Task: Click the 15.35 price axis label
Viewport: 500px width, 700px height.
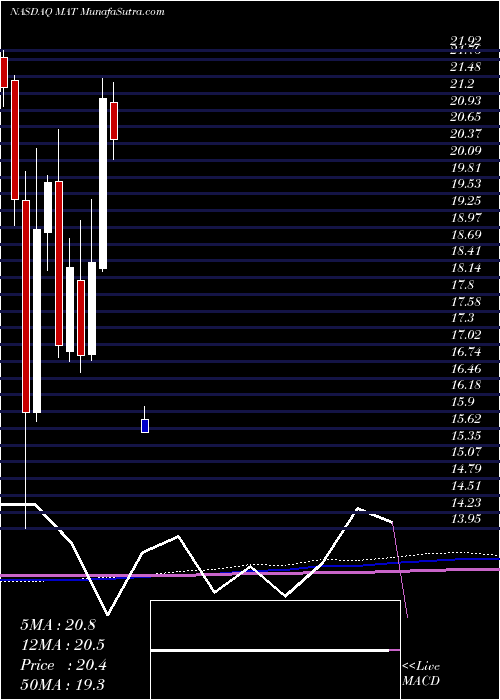Action: [x=466, y=435]
